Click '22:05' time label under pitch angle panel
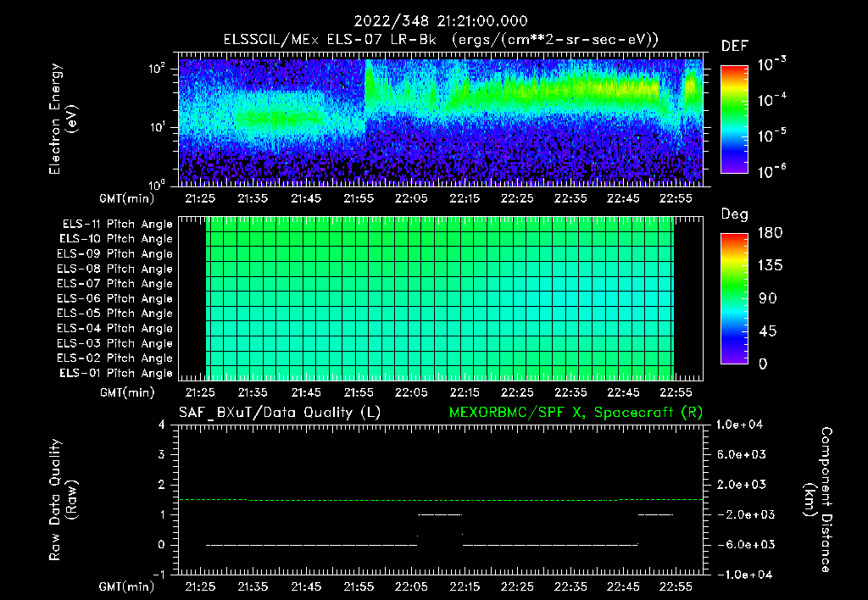This screenshot has height=600, width=868. coord(411,392)
